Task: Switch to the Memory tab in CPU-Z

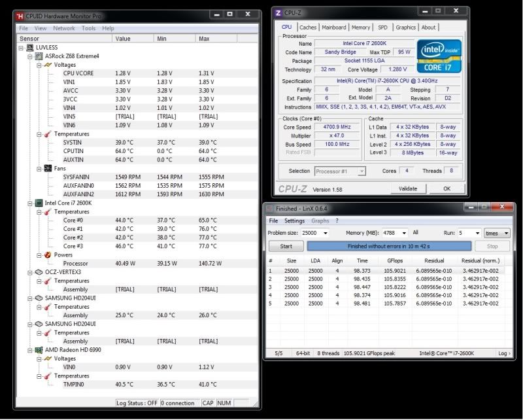Action: (361, 27)
